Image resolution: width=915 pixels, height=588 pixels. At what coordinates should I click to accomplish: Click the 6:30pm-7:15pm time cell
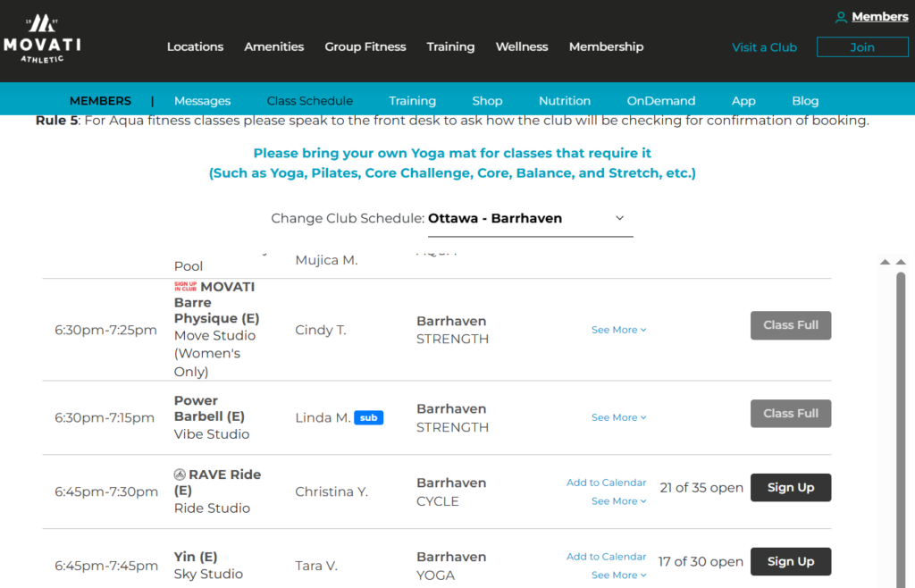[x=105, y=417]
